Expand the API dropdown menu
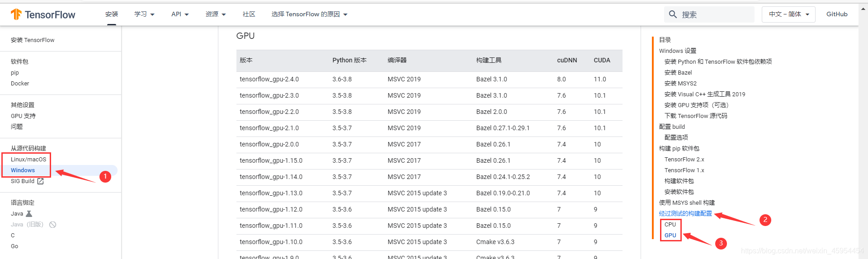 pyautogui.click(x=180, y=14)
